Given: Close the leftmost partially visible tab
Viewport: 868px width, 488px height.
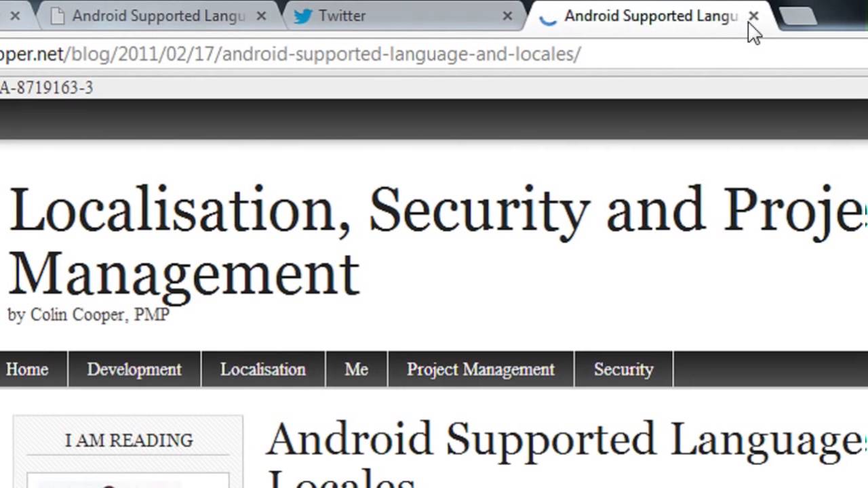Looking at the screenshot, I should 15,16.
